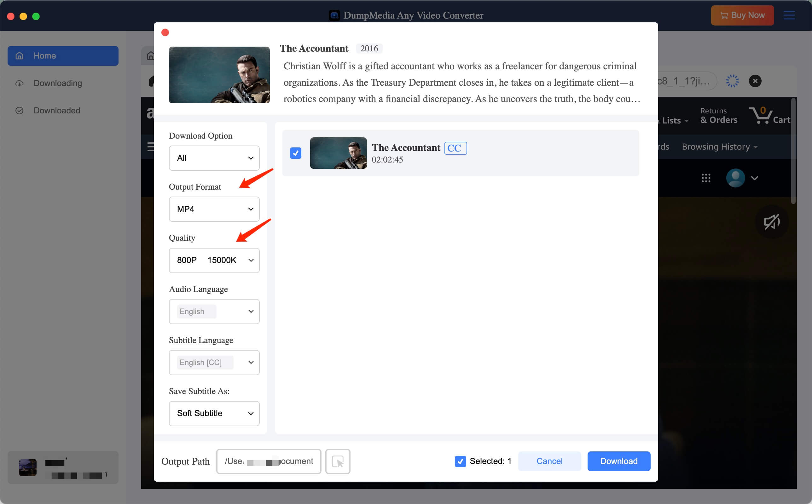812x504 pixels.
Task: Click the browse output folder icon
Action: coord(338,461)
